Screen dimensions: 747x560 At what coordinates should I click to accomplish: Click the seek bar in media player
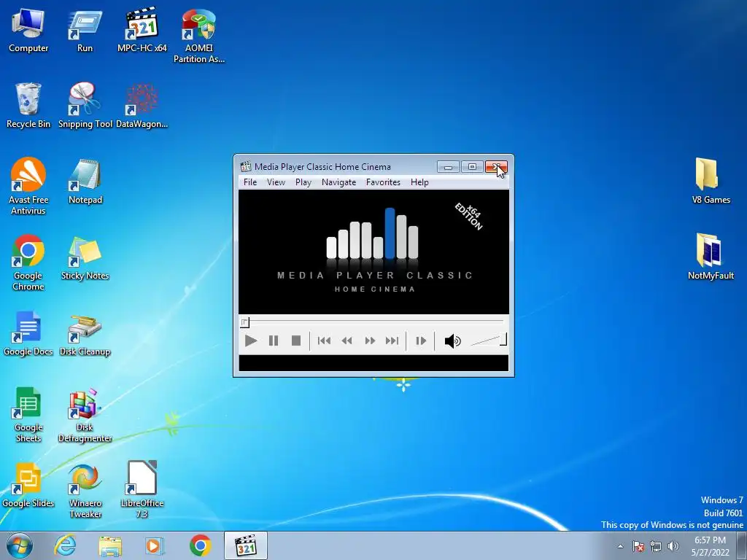pyautogui.click(x=374, y=322)
